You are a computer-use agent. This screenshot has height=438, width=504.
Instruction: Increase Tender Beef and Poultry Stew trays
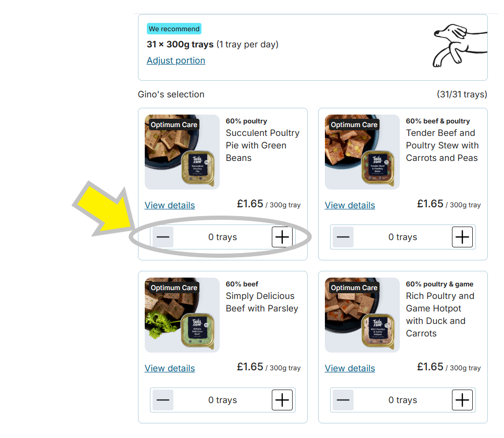[462, 237]
